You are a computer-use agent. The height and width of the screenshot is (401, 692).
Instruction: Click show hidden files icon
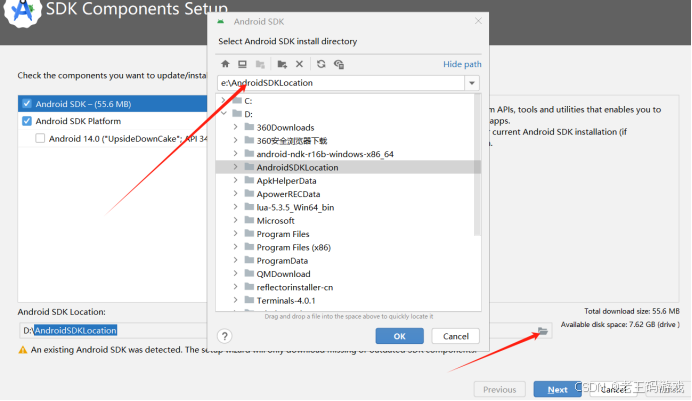point(339,64)
